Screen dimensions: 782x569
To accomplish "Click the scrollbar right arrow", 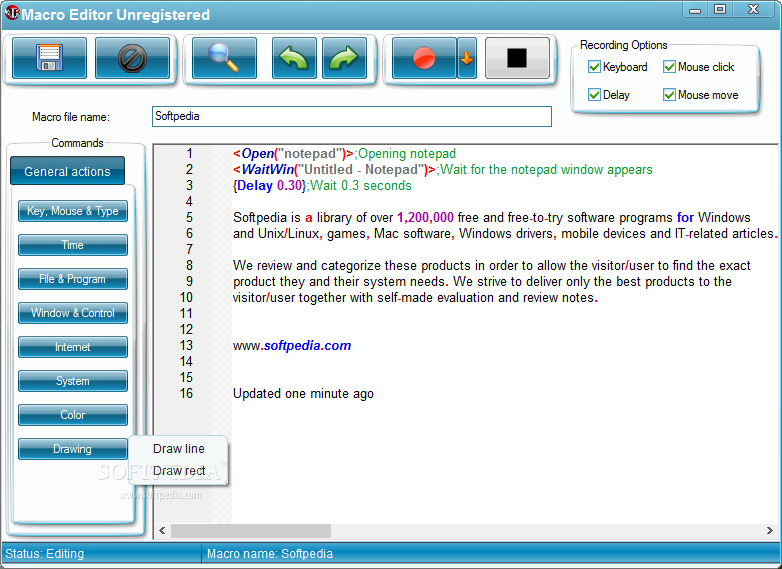I will (770, 531).
